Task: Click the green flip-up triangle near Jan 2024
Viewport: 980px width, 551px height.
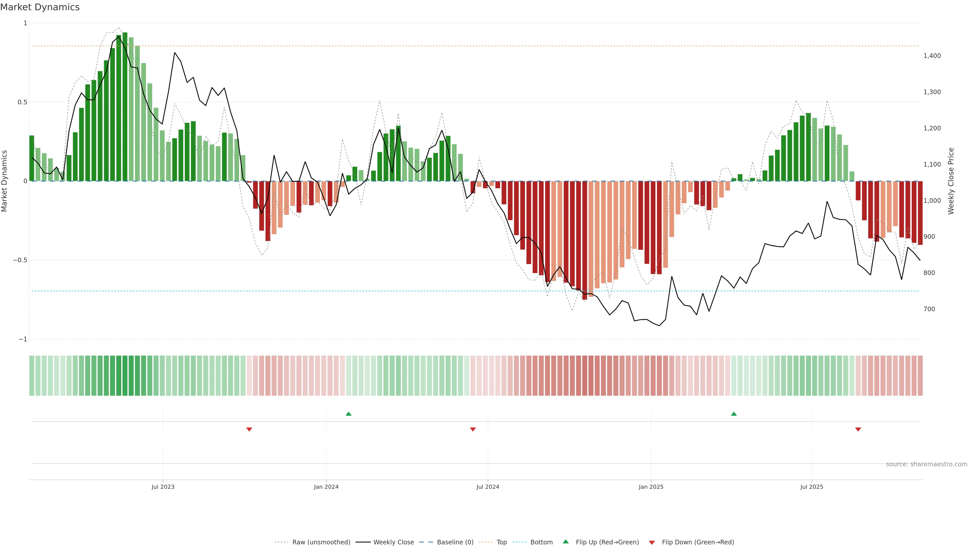Action: click(x=348, y=414)
